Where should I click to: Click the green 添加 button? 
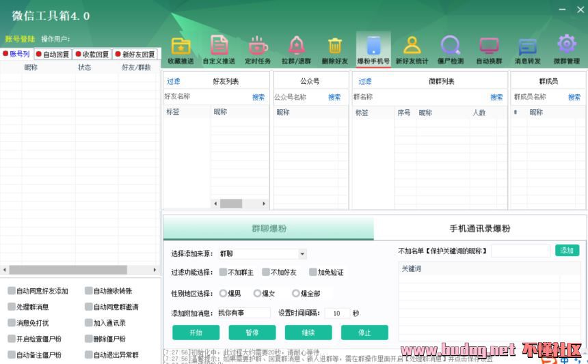567,251
